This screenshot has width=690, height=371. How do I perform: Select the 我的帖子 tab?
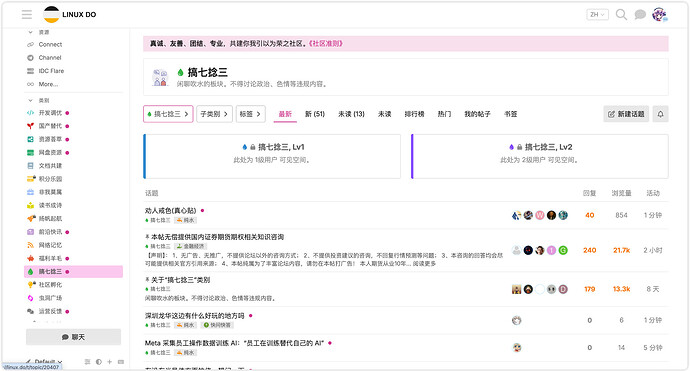point(477,114)
